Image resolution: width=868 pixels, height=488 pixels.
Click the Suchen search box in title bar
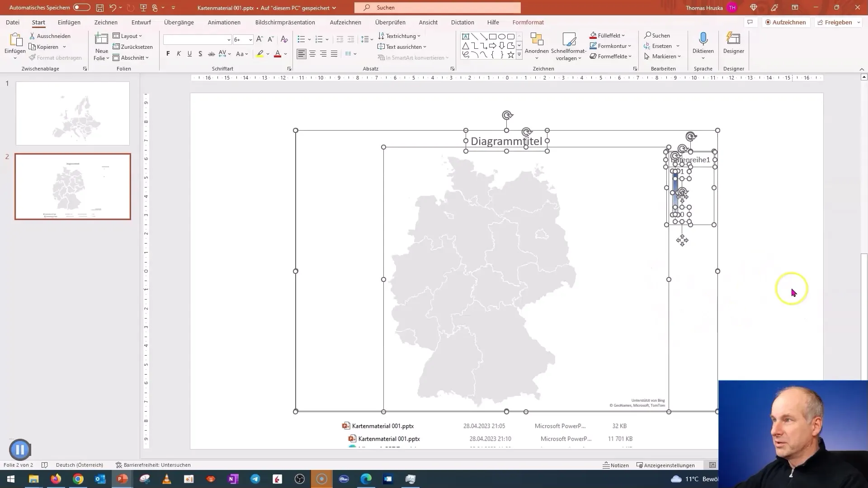(x=438, y=8)
